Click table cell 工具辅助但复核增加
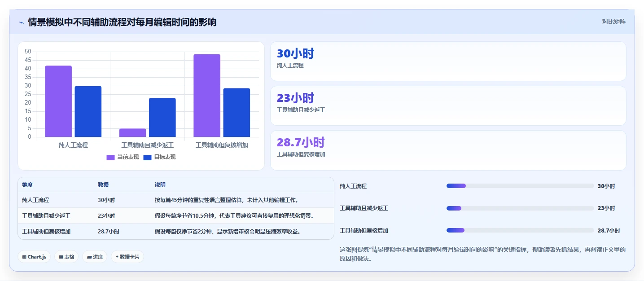The width and height of the screenshot is (644, 281). click(46, 232)
